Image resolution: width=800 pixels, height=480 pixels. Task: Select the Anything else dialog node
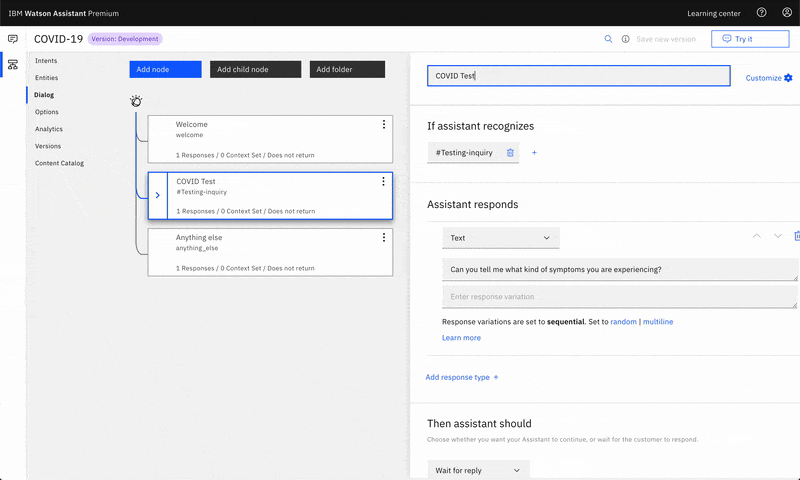tap(270, 252)
